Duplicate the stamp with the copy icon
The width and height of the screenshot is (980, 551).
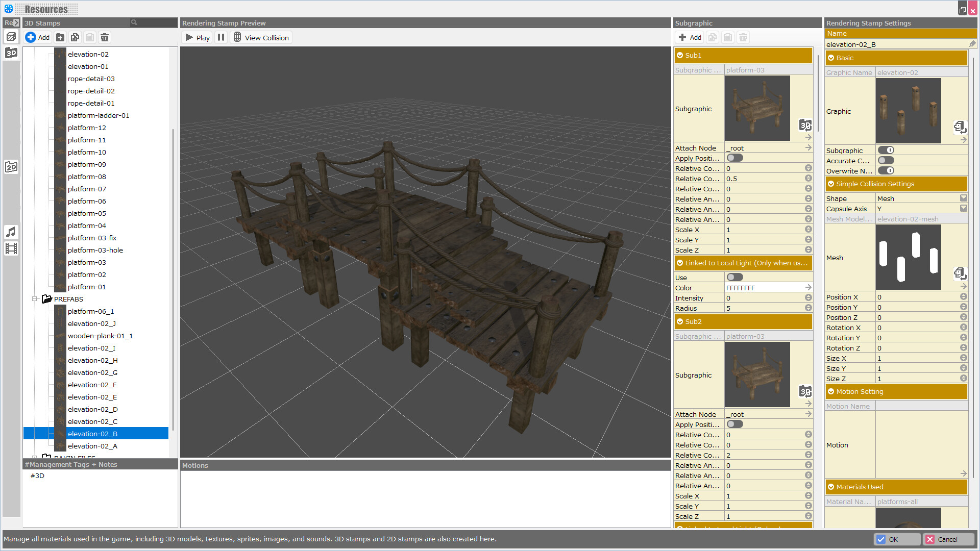tap(75, 37)
